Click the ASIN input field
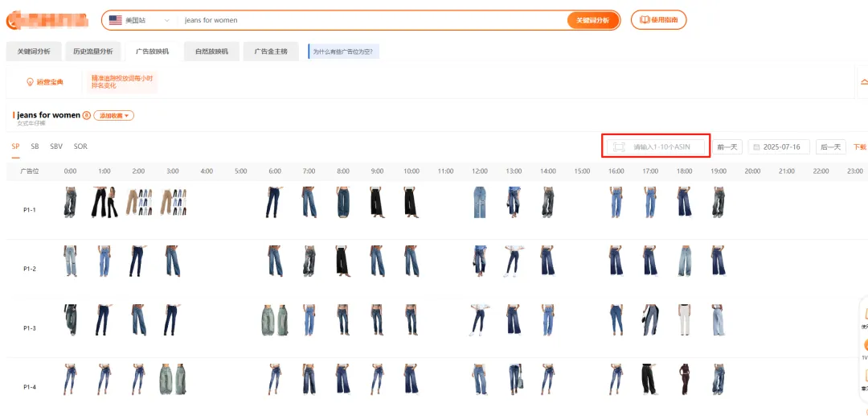868x416 pixels. pyautogui.click(x=657, y=146)
